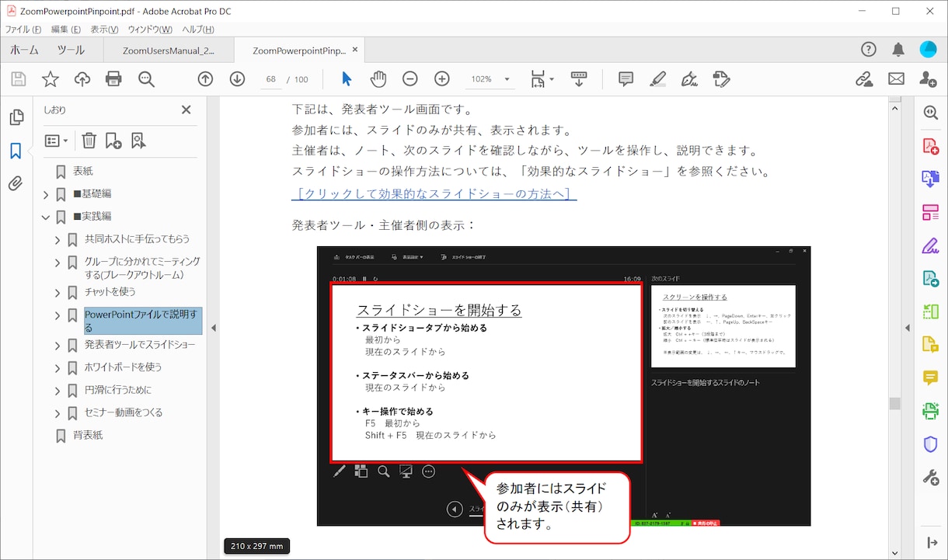Viewport: 948px width, 560px height.
Task: Open the 編集 menu
Action: [x=65, y=30]
